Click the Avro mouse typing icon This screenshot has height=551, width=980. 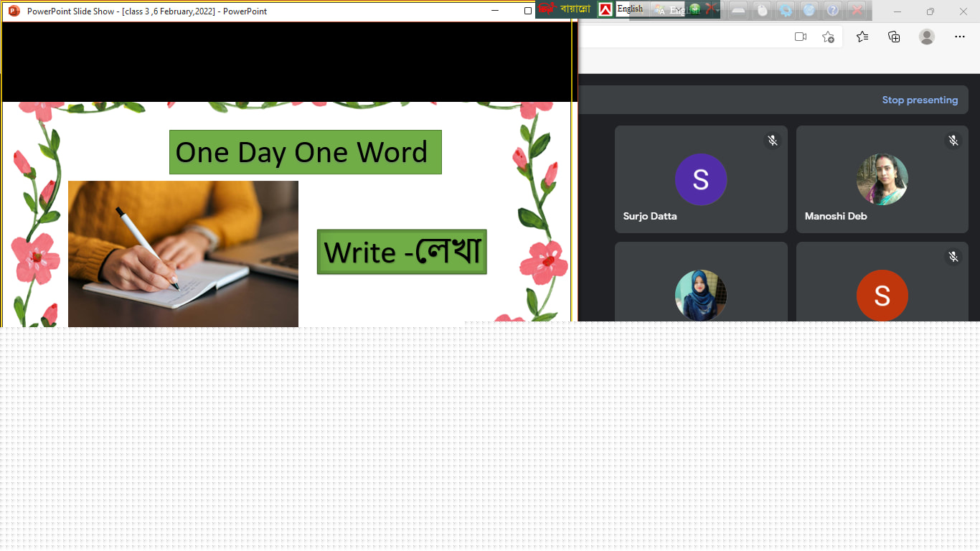pos(762,10)
